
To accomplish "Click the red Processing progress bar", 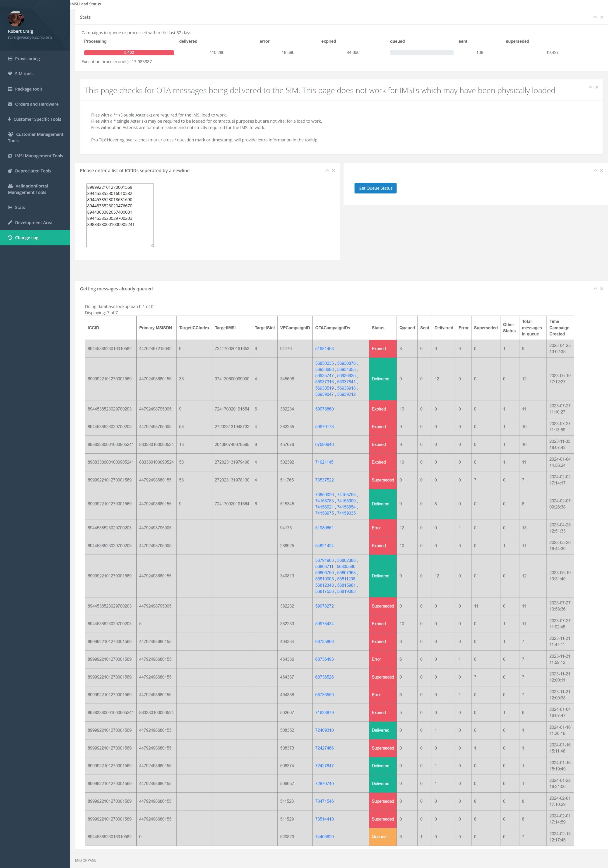I will [x=129, y=53].
